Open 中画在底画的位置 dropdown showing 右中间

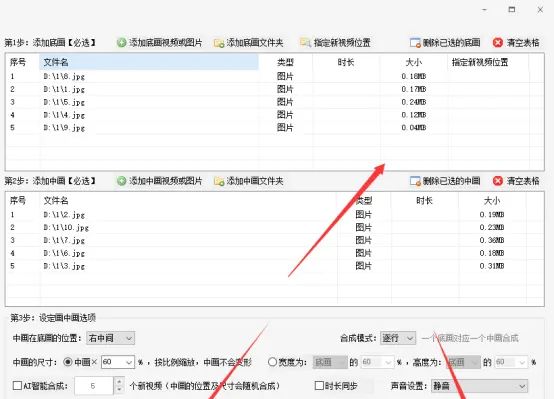[x=111, y=338]
